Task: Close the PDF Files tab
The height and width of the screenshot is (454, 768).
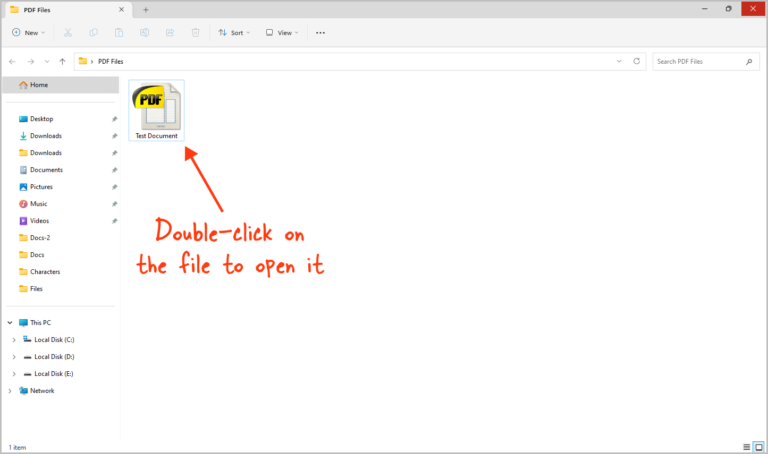Action: pyautogui.click(x=121, y=10)
